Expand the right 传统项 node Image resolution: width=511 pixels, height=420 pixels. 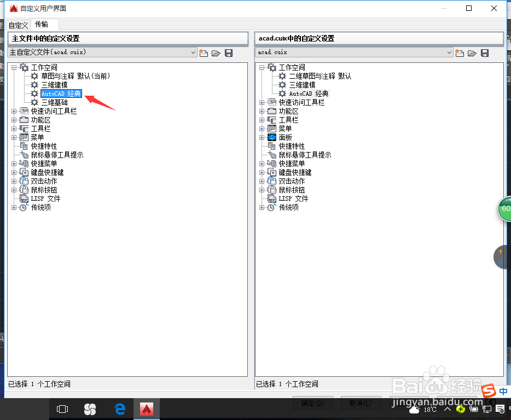pyautogui.click(x=262, y=208)
